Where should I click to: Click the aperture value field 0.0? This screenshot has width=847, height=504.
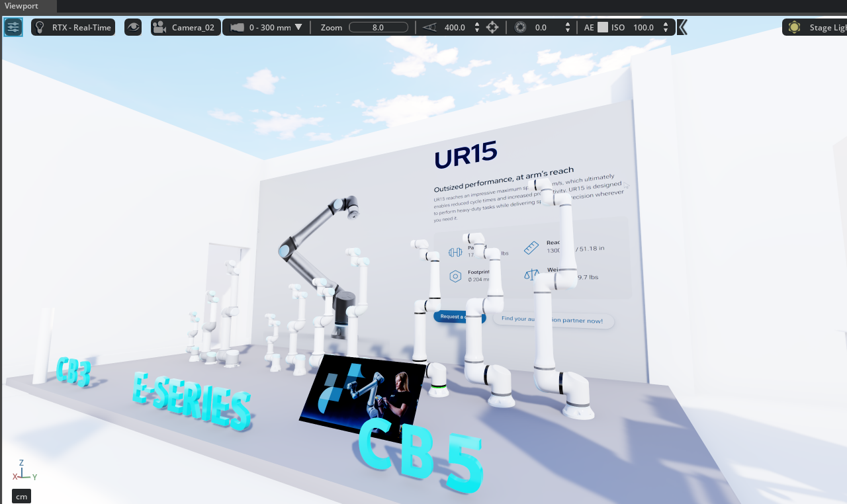tap(541, 27)
